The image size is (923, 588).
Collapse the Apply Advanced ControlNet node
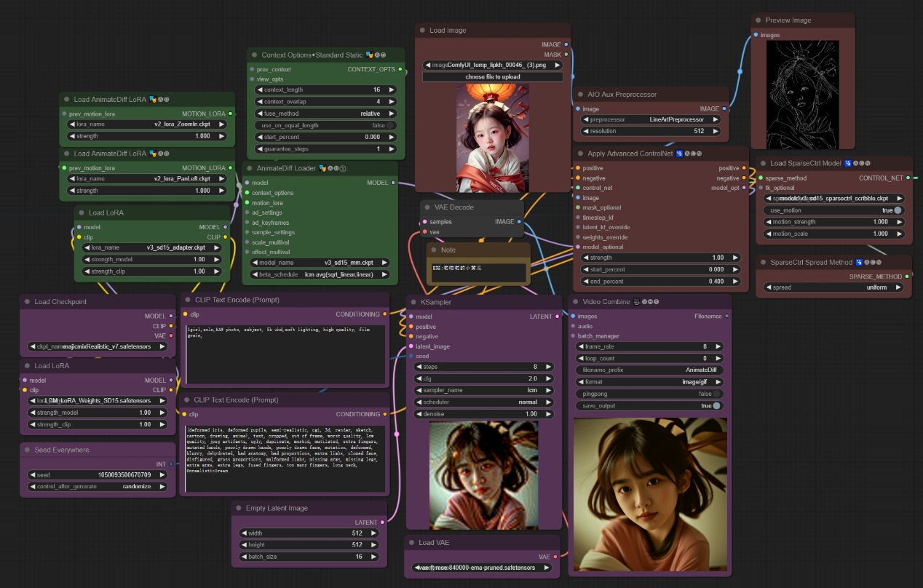coord(580,154)
